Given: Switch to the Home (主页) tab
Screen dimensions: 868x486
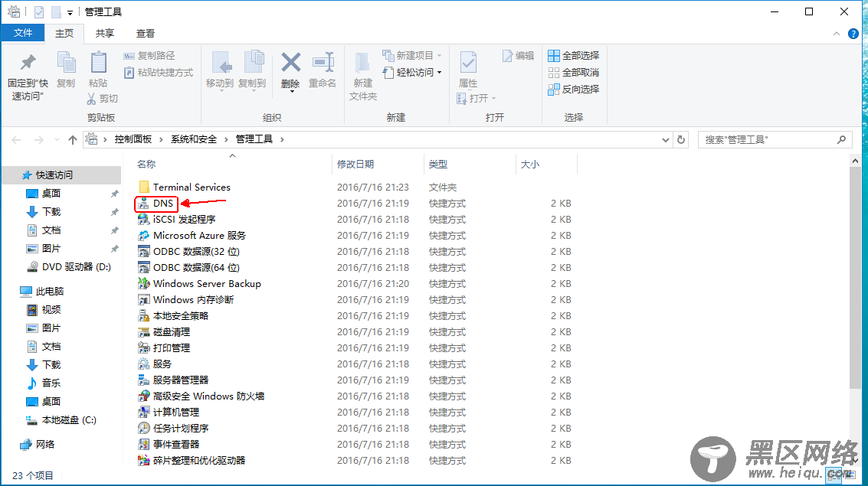Looking at the screenshot, I should tap(64, 34).
